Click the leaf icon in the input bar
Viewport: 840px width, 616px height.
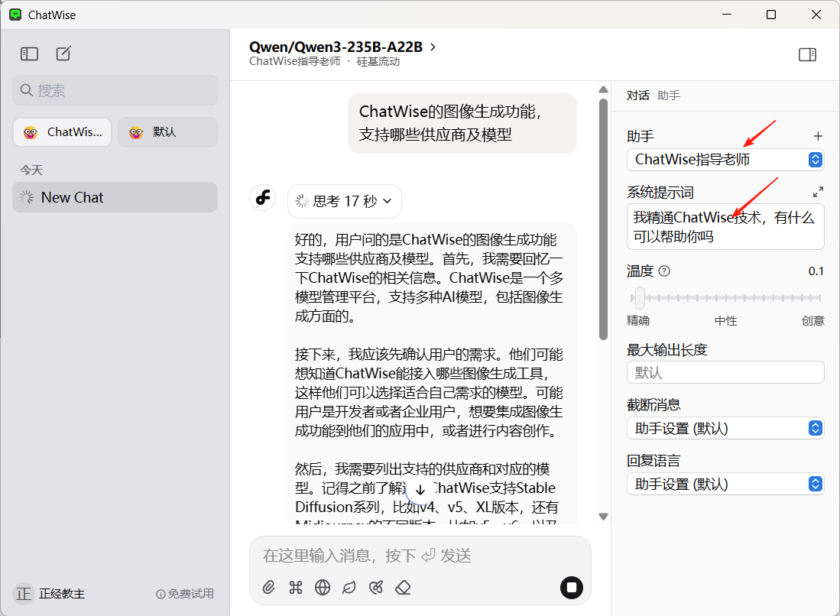[x=349, y=587]
